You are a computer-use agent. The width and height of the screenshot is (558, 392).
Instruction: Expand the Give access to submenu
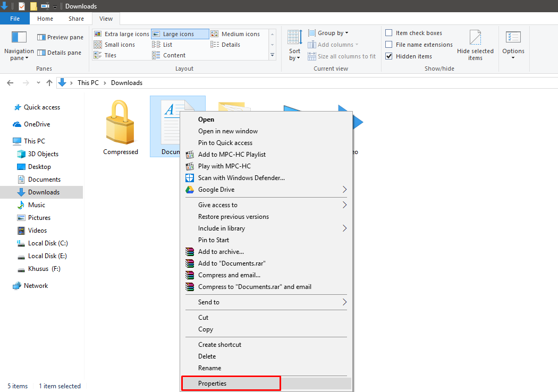click(x=266, y=205)
